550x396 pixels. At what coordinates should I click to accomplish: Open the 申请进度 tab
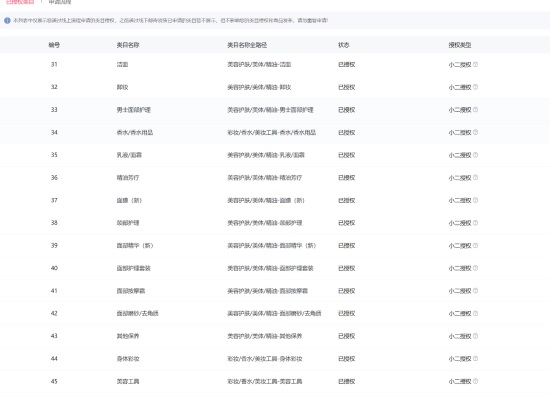coord(60,2)
